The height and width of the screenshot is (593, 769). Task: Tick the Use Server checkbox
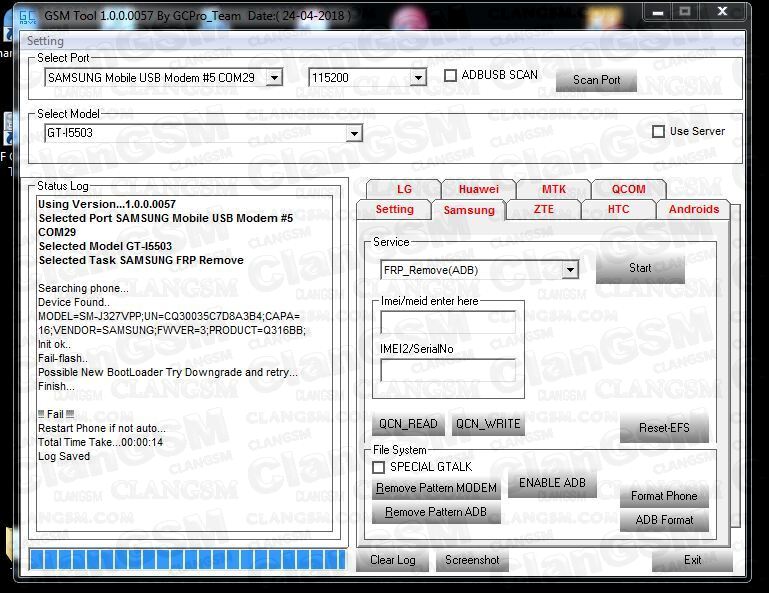[x=659, y=131]
